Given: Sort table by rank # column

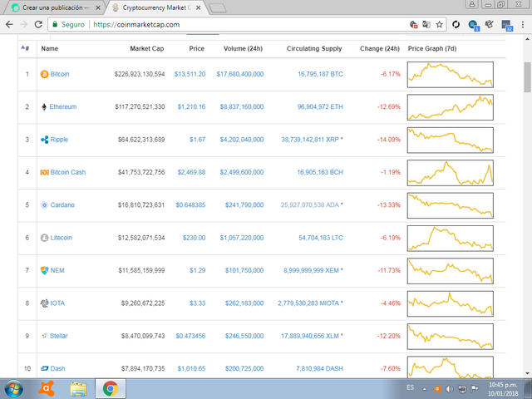Looking at the screenshot, I should [x=26, y=48].
